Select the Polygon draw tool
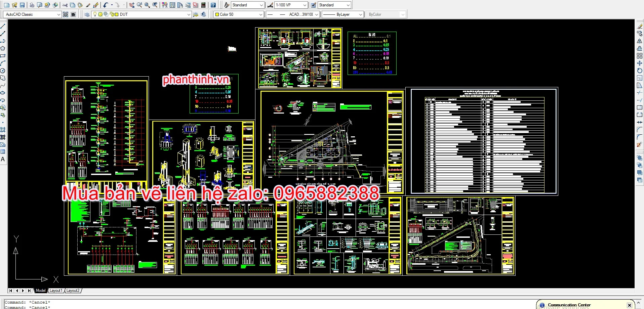The width and height of the screenshot is (644, 309). [x=3, y=48]
